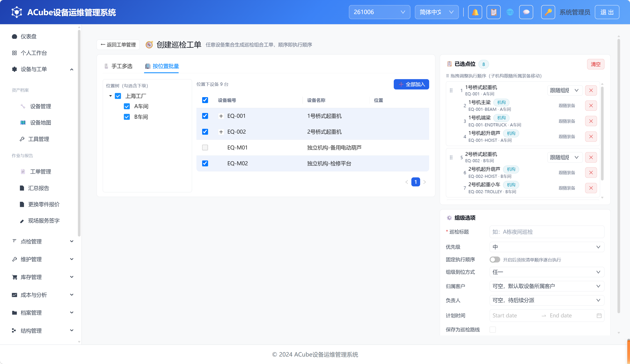
Task: Remove 1号机主梁 from selected list
Action: [591, 106]
